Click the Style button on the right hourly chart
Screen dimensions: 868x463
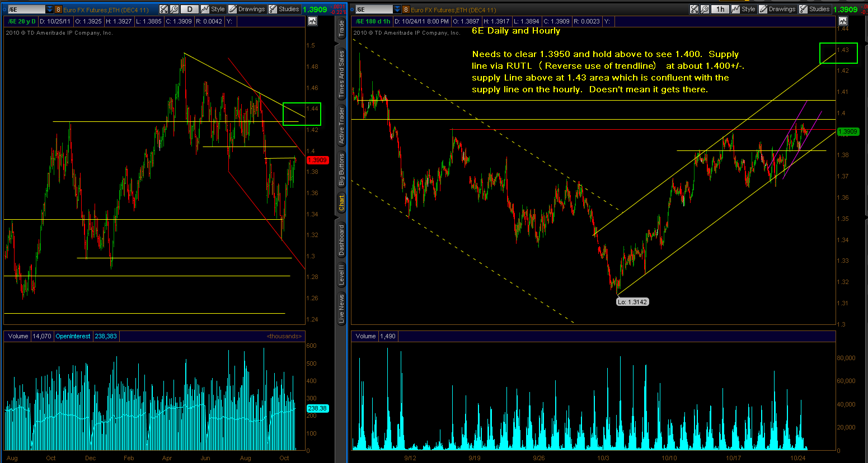pyautogui.click(x=744, y=9)
